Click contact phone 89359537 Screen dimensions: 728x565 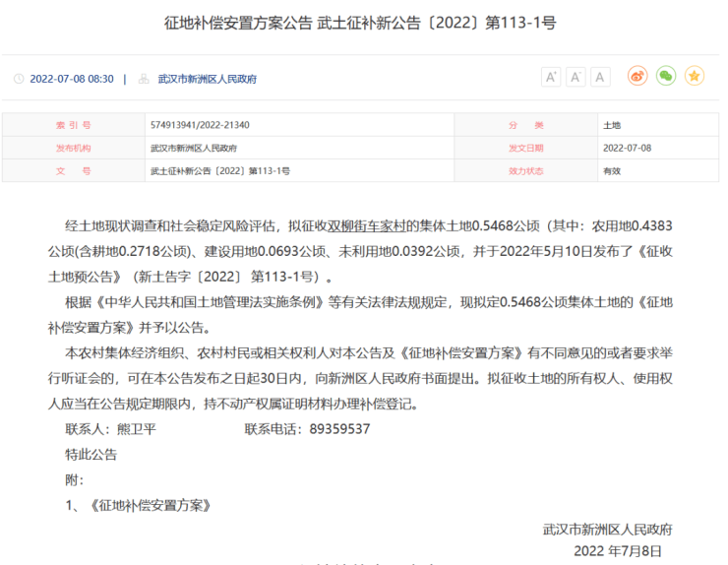[x=339, y=429]
